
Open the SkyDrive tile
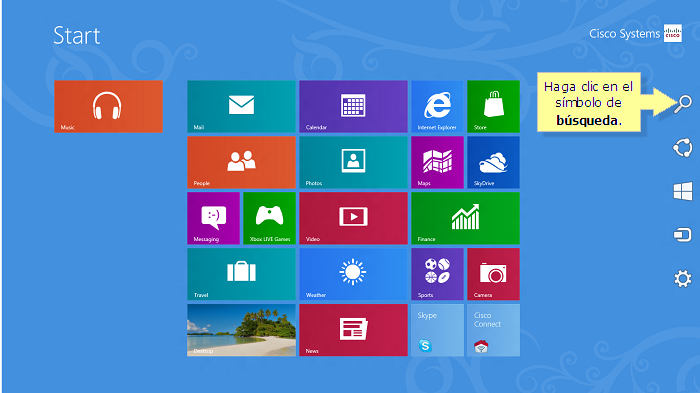493,162
